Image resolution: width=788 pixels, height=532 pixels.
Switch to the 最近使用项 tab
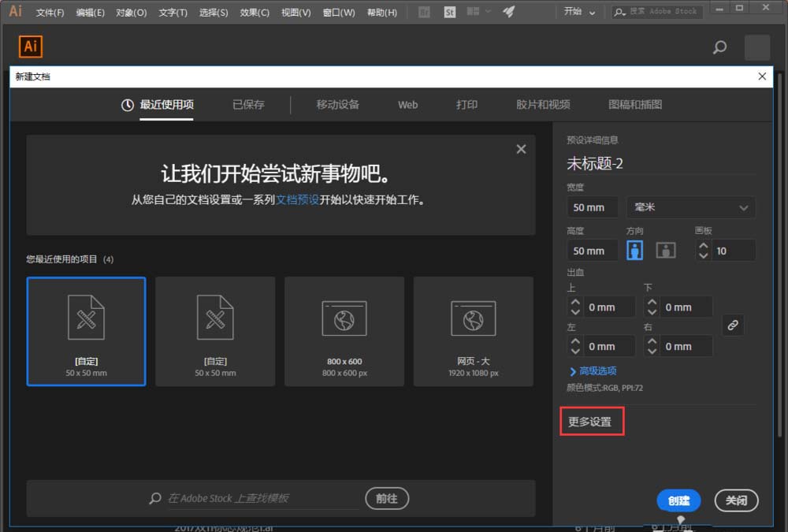158,105
